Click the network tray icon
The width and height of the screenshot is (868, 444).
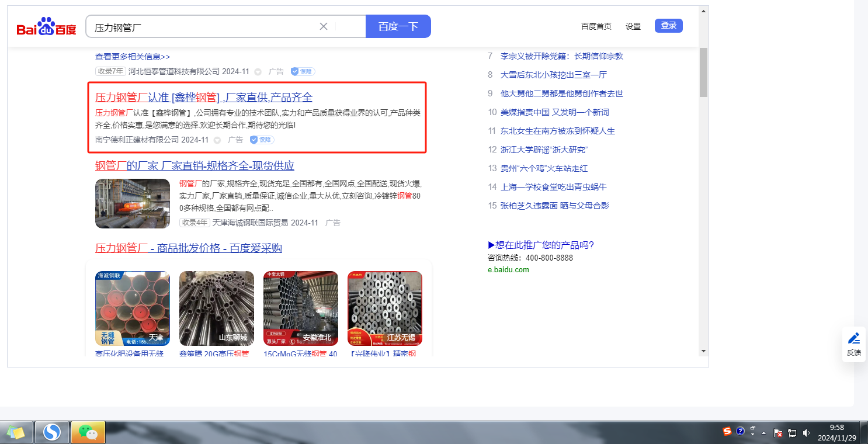(792, 433)
